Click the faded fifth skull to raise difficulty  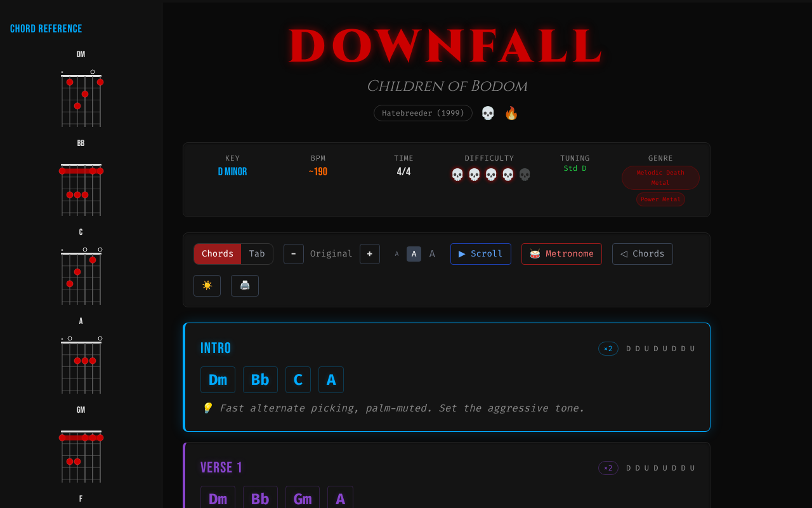[523, 173]
